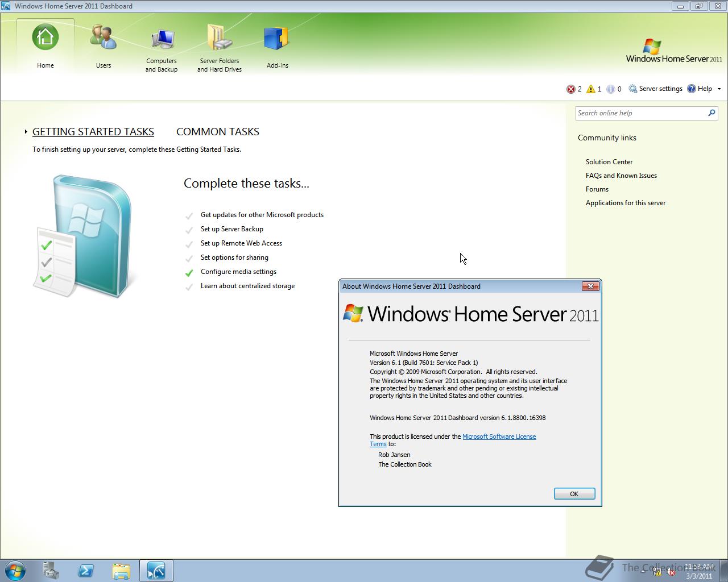This screenshot has width=728, height=582.
Task: Open Applications for this server link
Action: [x=626, y=203]
